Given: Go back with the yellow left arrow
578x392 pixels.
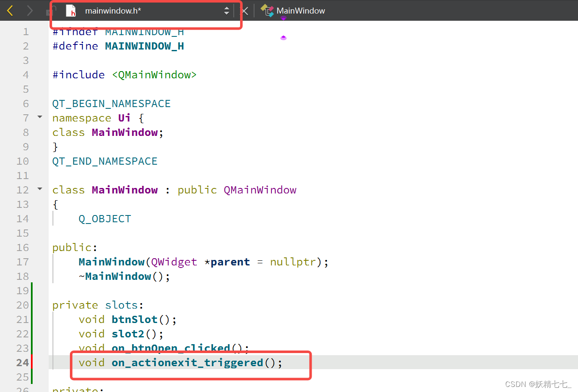Looking at the screenshot, I should (10, 11).
